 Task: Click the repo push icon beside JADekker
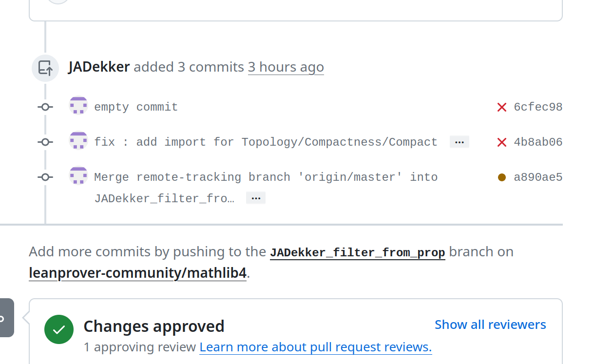point(45,68)
